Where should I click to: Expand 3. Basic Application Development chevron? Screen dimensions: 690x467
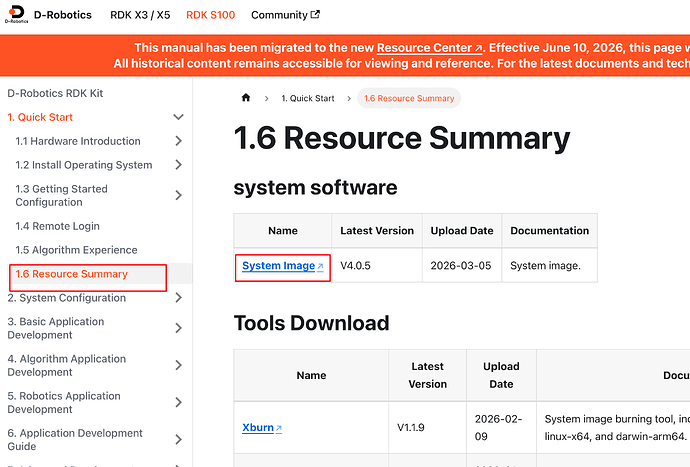pos(178,328)
